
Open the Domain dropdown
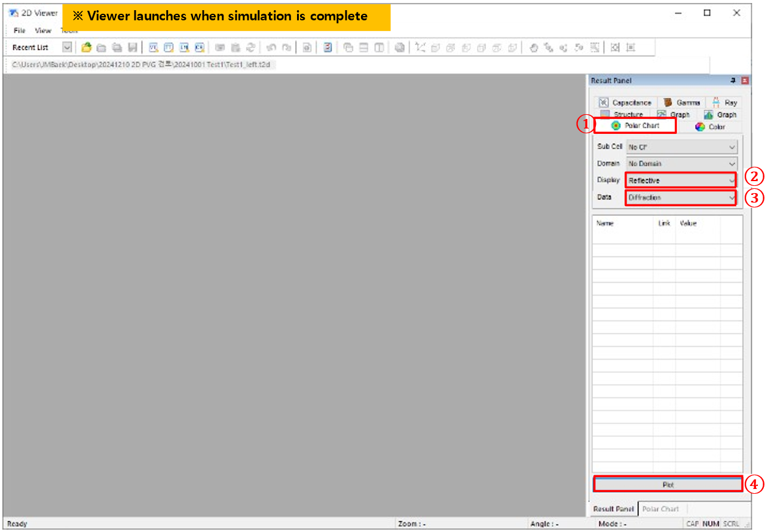(681, 164)
